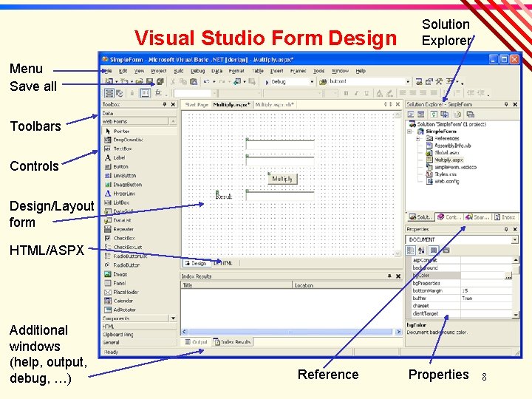Toggle auto-hide pin on Index Results panel
This screenshot has height=399, width=532.
coord(389,276)
